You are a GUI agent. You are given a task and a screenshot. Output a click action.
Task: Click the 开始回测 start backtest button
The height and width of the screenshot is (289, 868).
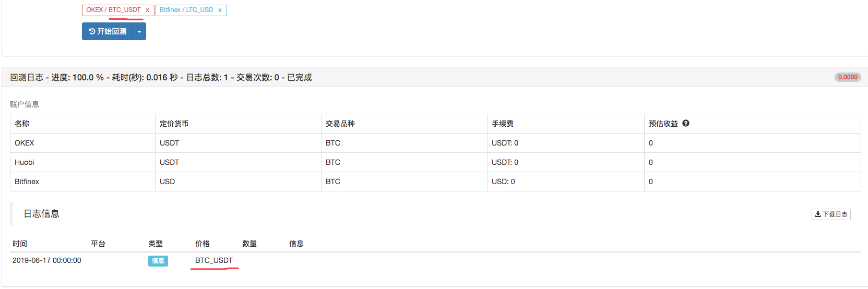point(108,31)
